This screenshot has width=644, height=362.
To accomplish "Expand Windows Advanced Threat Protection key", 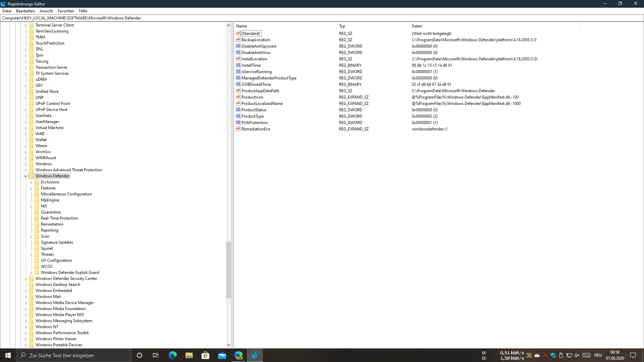I will [x=25, y=170].
